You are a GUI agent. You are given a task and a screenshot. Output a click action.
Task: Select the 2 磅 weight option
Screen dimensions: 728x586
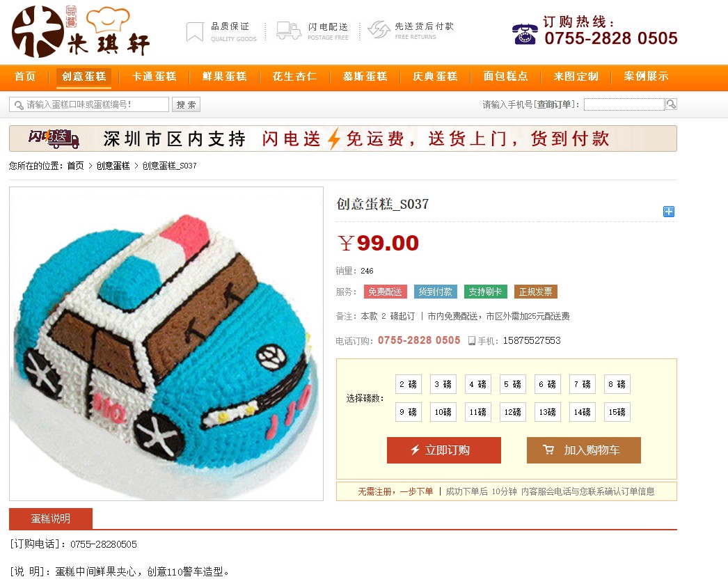pos(409,384)
